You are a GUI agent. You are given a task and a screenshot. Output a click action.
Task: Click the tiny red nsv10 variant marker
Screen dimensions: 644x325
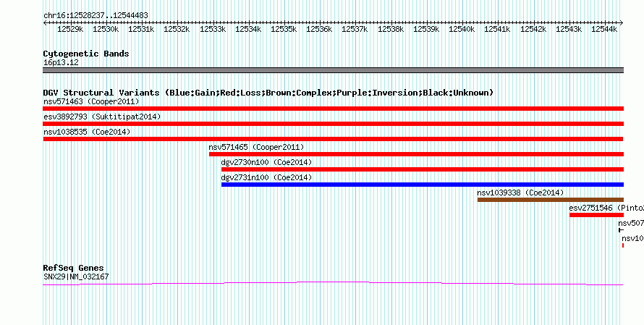tap(623, 245)
